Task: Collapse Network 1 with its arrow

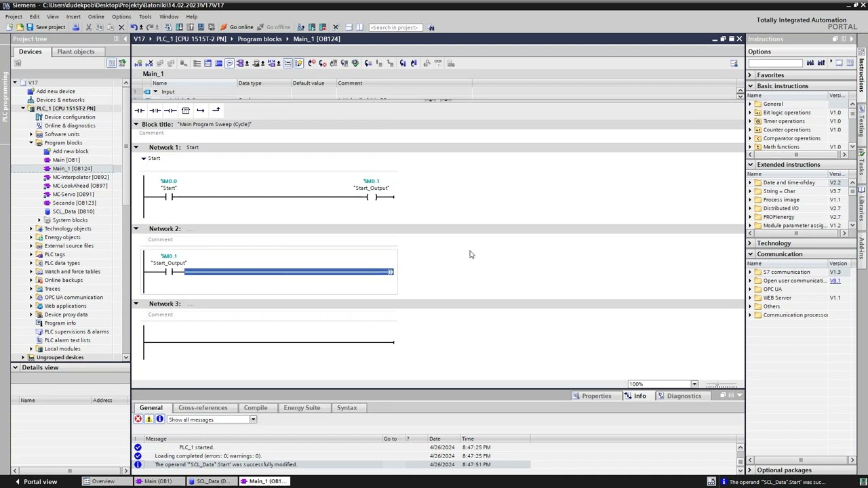Action: [136, 147]
